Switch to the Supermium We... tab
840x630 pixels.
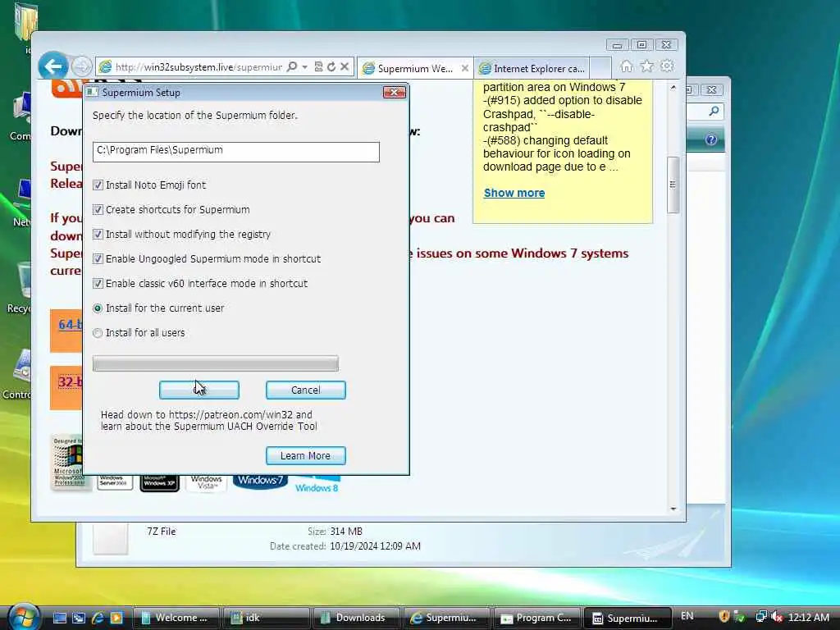tap(414, 68)
